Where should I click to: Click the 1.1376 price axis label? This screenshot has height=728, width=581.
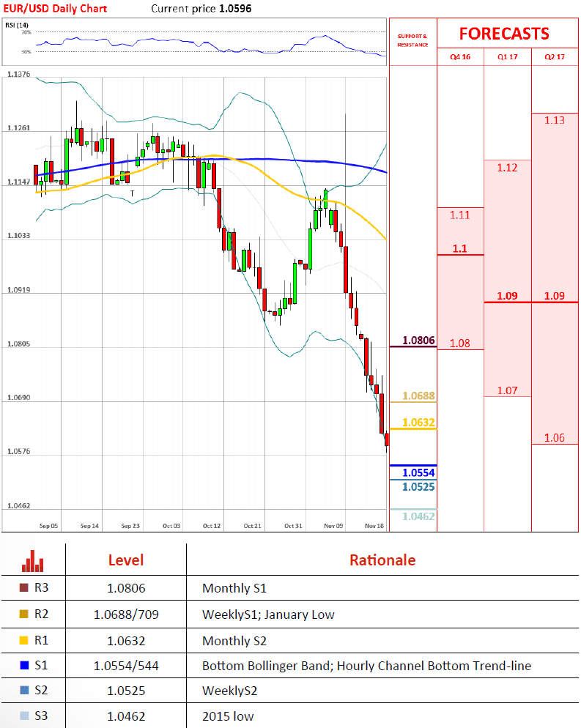click(18, 74)
